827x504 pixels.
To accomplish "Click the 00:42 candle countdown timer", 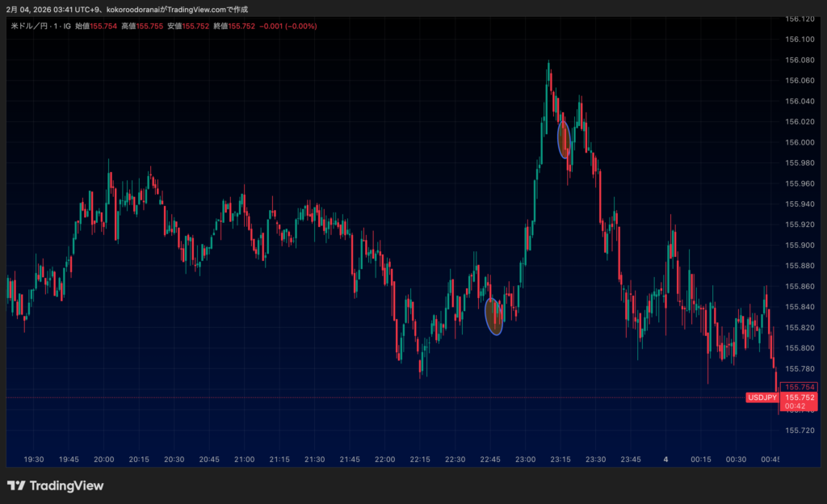I will pos(800,406).
